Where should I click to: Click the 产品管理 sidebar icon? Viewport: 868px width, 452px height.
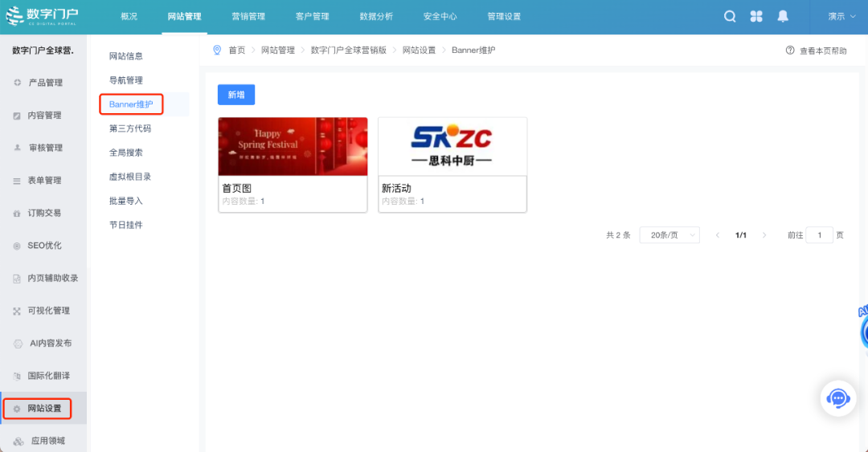(x=17, y=83)
